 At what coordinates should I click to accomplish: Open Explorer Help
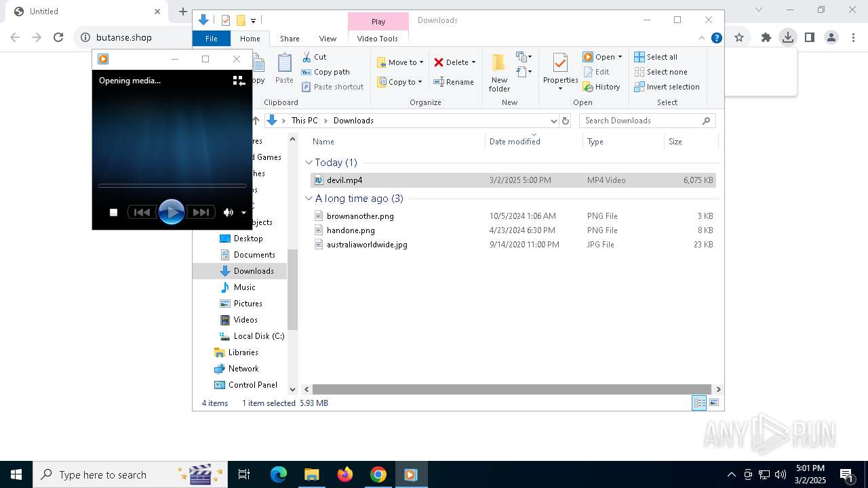coord(716,38)
